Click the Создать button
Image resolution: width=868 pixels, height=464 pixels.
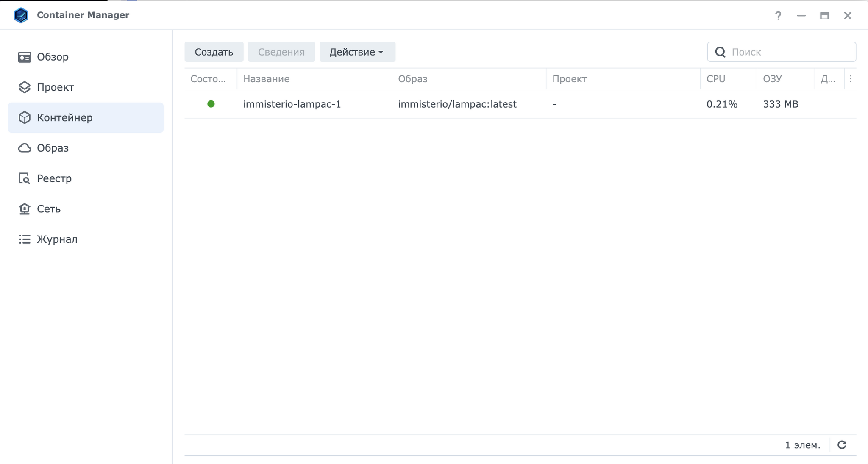point(214,52)
